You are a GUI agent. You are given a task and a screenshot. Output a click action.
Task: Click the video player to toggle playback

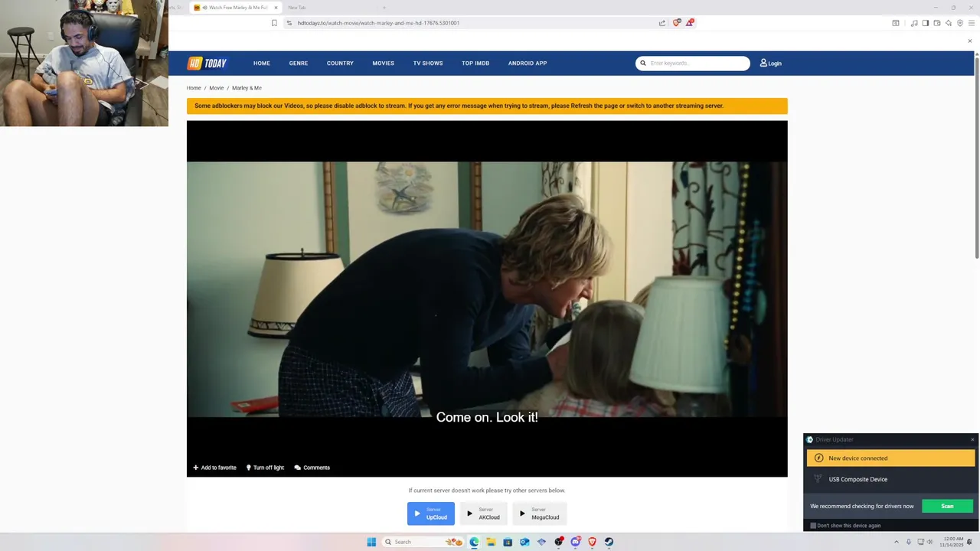coord(487,289)
